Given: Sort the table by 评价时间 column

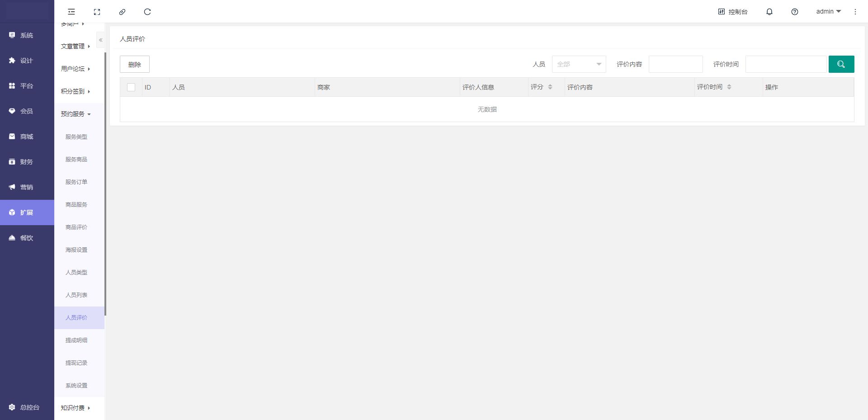Looking at the screenshot, I should [x=729, y=87].
